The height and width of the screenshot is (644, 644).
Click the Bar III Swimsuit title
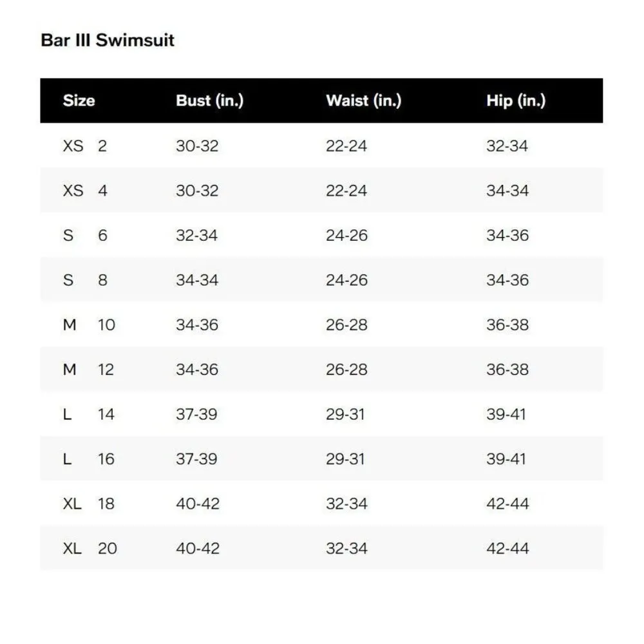108,41
